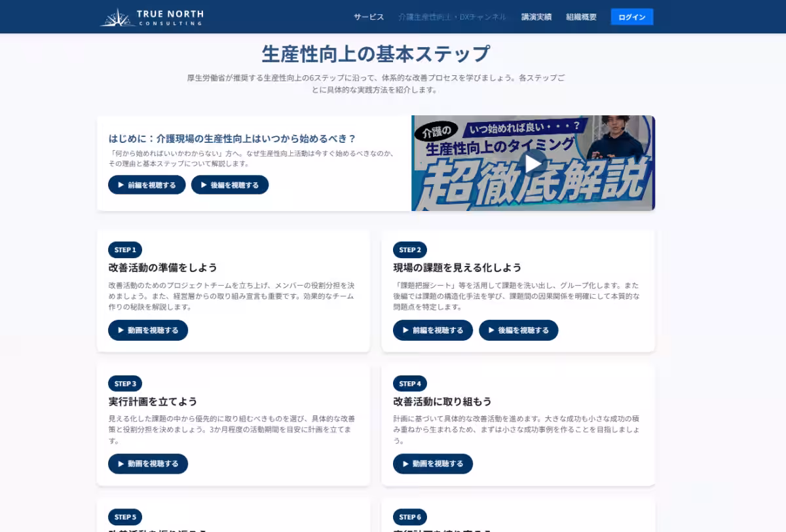This screenshot has width=786, height=532.
Task: Open 組織概要 in the navigation bar
Action: [582, 17]
